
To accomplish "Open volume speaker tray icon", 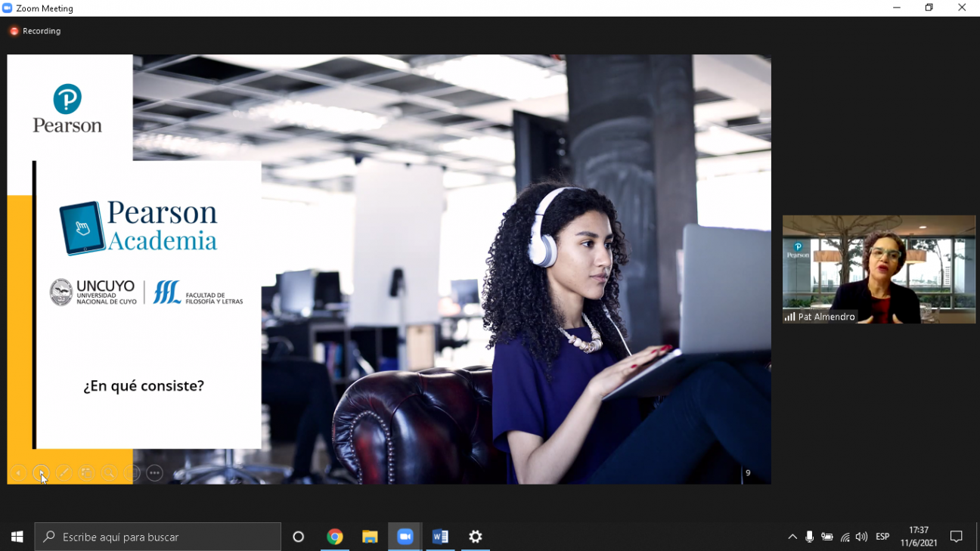I will click(861, 537).
